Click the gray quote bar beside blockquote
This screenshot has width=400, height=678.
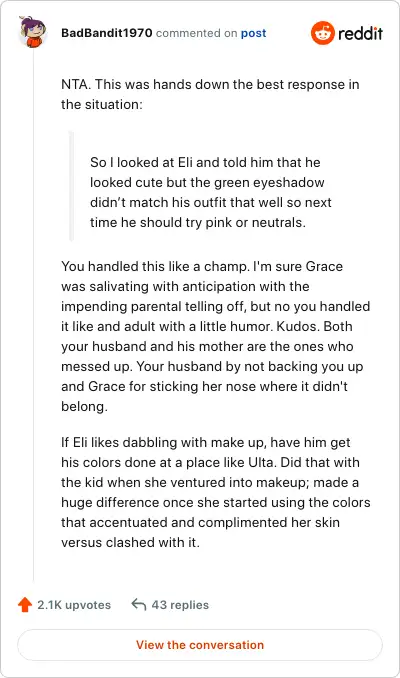coord(71,186)
